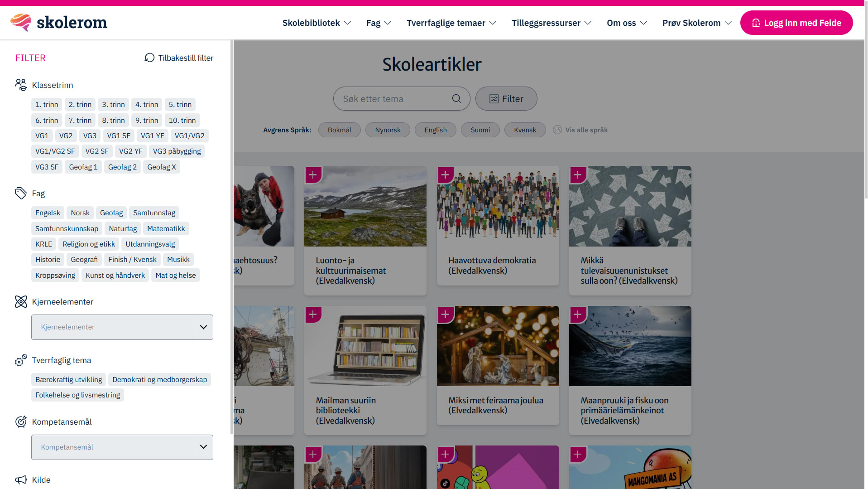Toggle the Finish / Kvensk subject chip
Image resolution: width=868 pixels, height=489 pixels.
pos(132,259)
